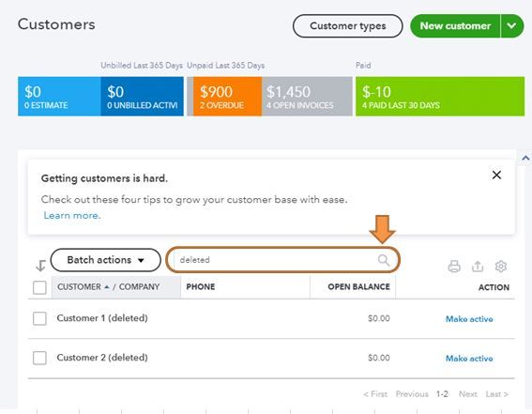Export the customer list via upload icon
The height and width of the screenshot is (414, 532).
coord(478,267)
